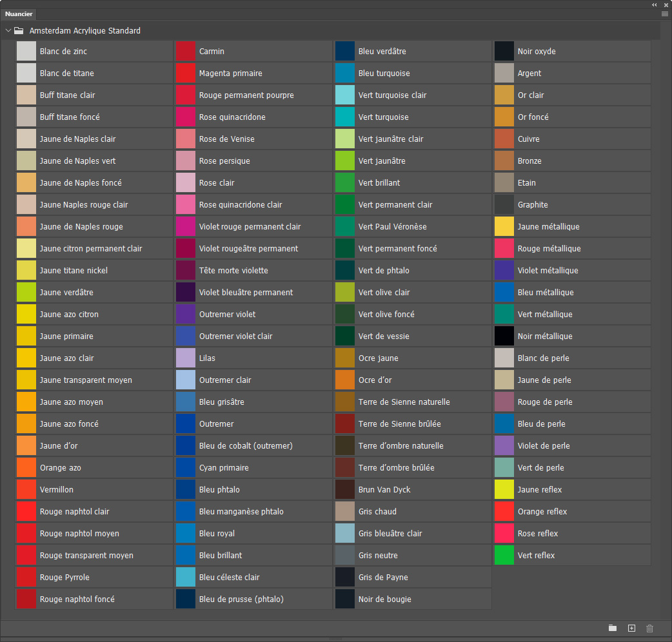Switch to the Nuancier tab

click(19, 14)
